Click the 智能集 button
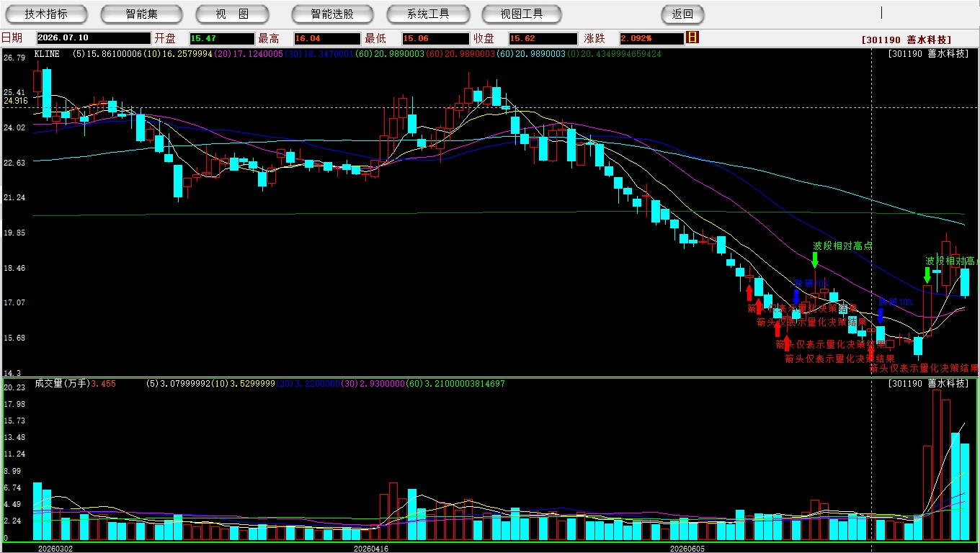The image size is (980, 553). click(x=141, y=14)
